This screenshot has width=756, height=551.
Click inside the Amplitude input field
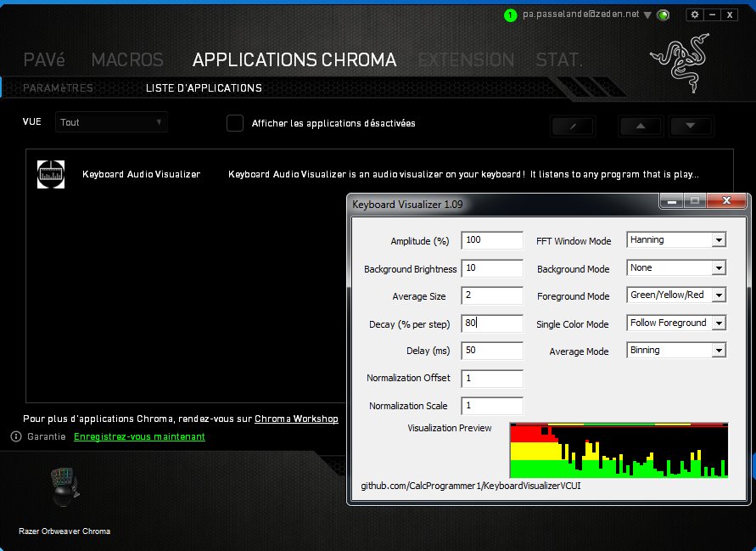(491, 239)
